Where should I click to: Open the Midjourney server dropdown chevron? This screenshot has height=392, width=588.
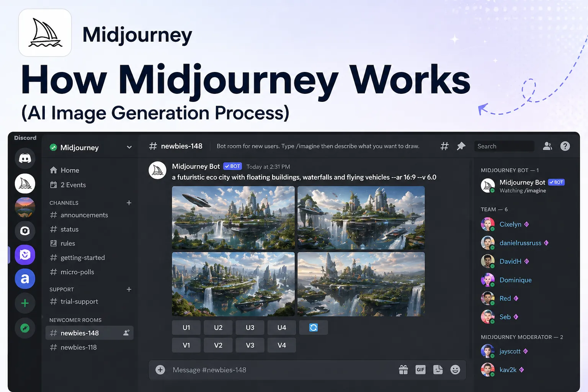point(129,147)
